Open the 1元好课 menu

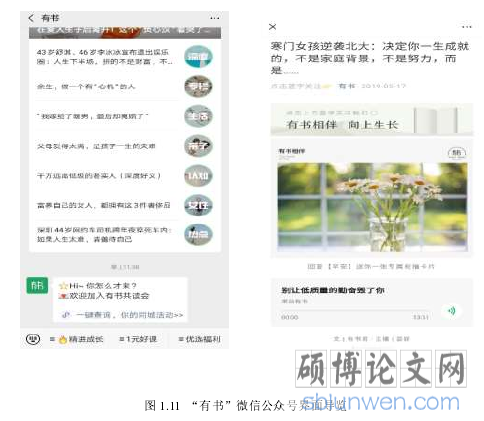point(138,339)
